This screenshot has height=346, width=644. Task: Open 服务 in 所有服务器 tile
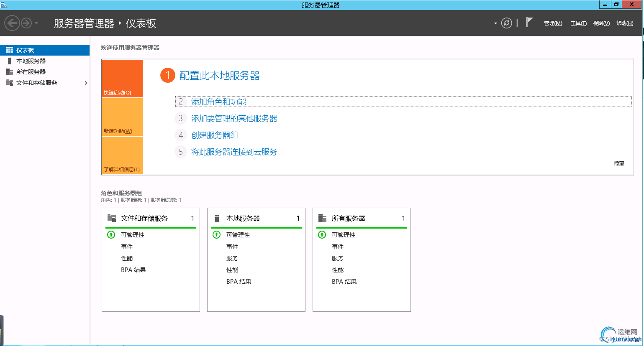(x=338, y=258)
